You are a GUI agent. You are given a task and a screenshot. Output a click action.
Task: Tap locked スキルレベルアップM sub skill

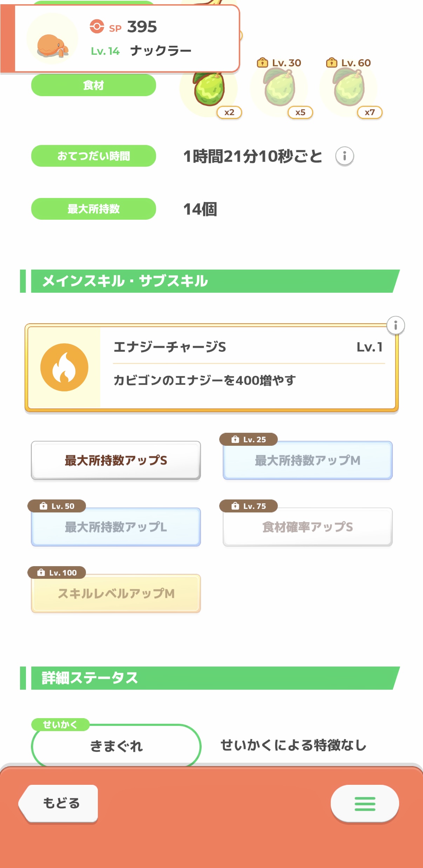(116, 594)
